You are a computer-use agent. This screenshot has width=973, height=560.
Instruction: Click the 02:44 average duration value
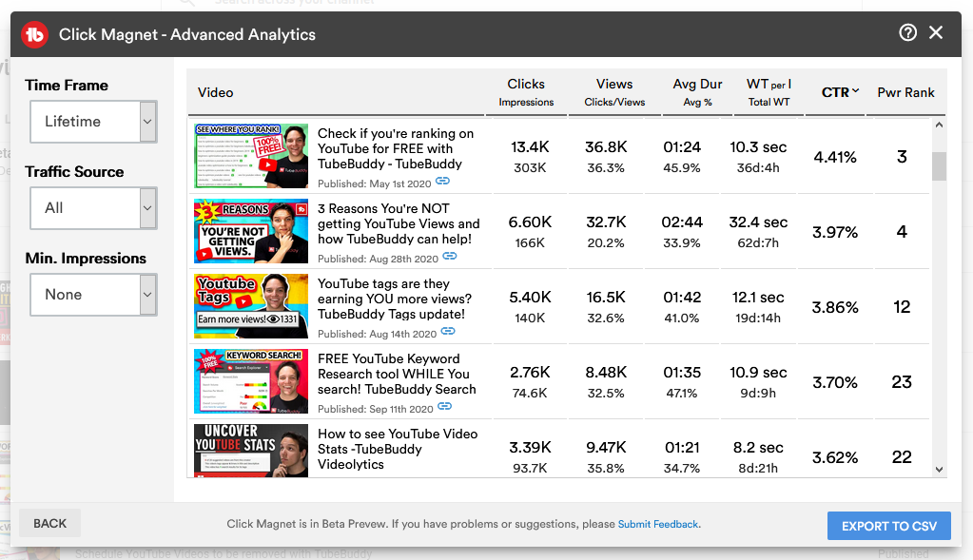[x=682, y=222]
